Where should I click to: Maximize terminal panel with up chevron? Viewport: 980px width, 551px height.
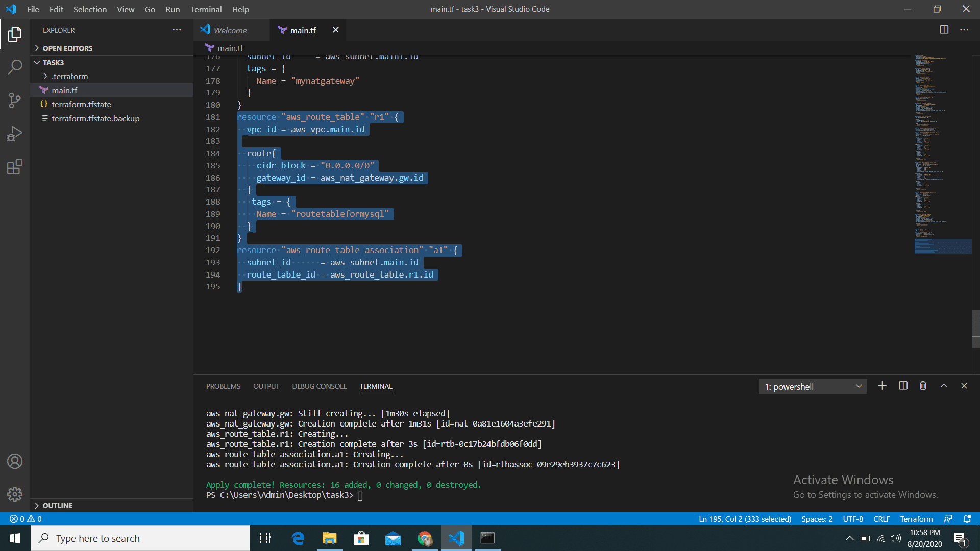(x=944, y=386)
